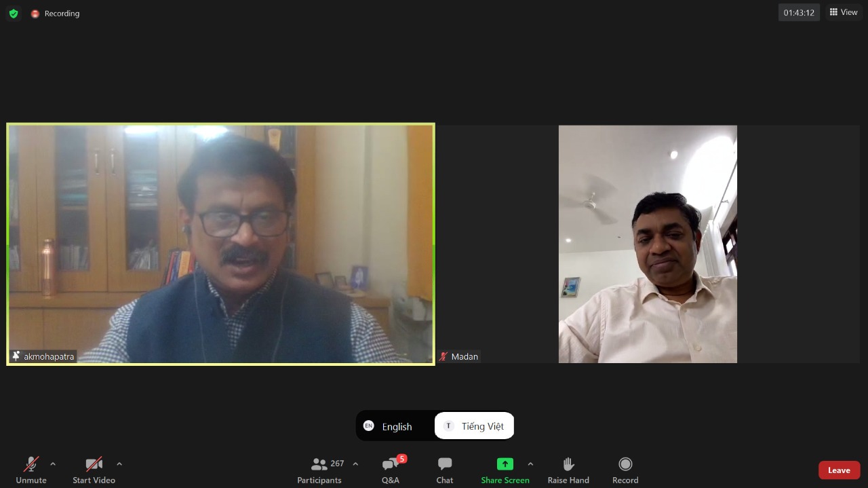Click the 267 participant count
Screen dimensions: 868x488
coord(337,464)
